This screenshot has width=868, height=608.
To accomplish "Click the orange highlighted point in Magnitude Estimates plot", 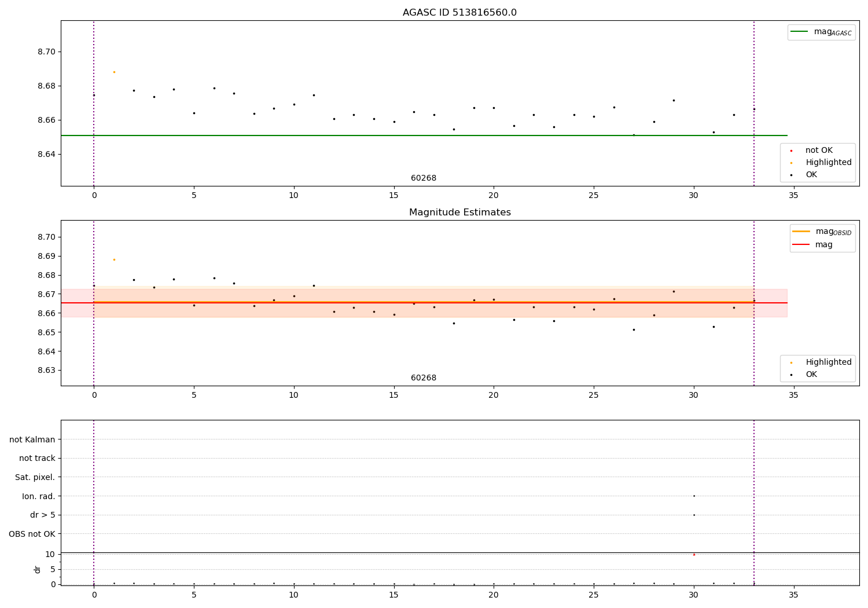I will point(114,259).
